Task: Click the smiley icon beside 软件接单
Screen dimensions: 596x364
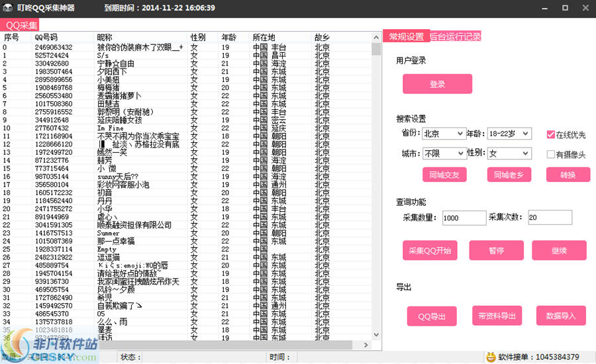Action: (x=491, y=357)
